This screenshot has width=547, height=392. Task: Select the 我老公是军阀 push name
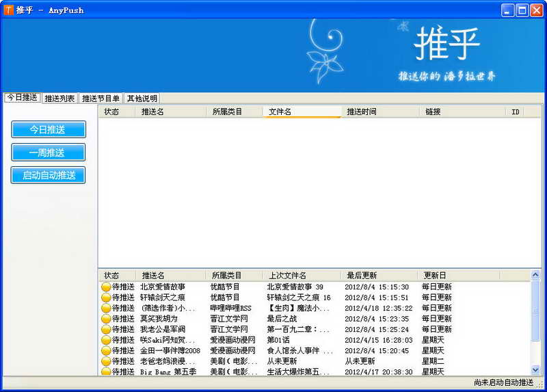tap(163, 329)
